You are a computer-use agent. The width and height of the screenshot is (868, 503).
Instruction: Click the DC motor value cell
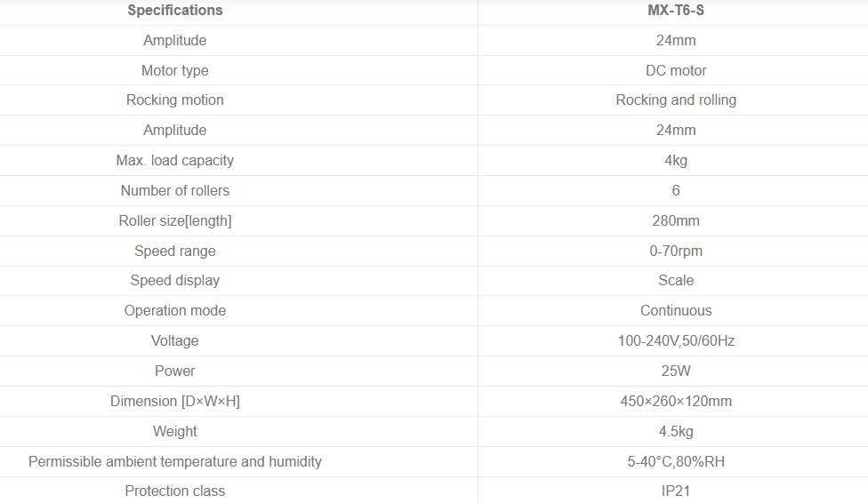click(x=676, y=71)
